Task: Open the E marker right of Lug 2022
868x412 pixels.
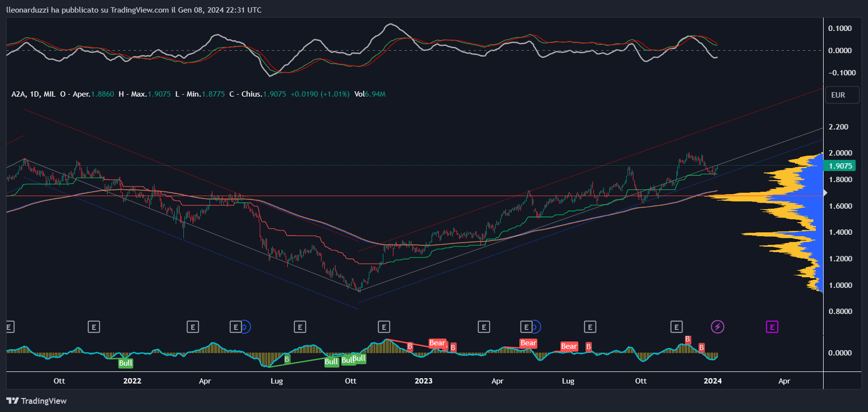Action: pos(300,327)
